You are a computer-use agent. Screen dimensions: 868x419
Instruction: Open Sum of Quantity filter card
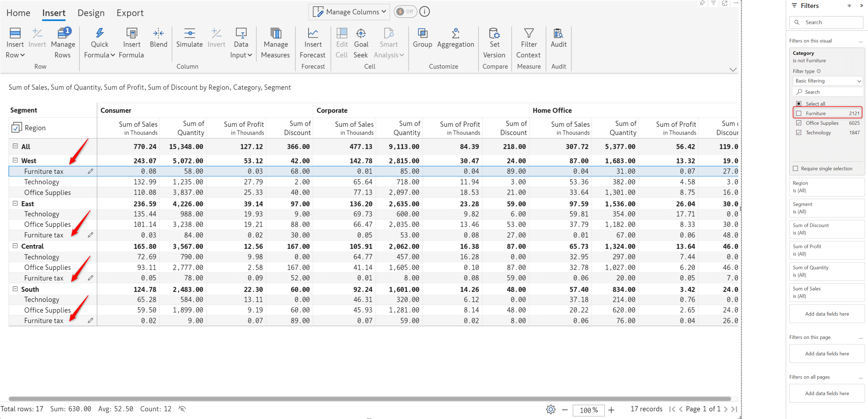tap(827, 271)
